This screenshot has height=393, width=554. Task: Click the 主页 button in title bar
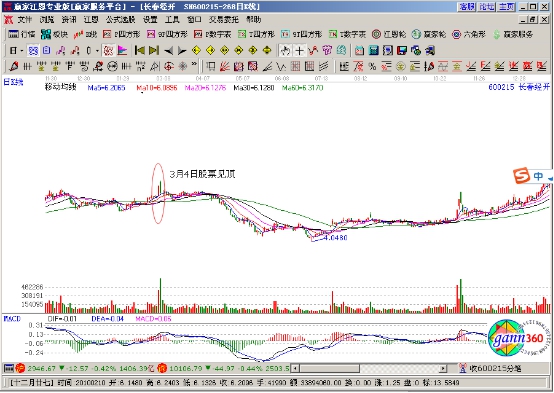click(506, 6)
